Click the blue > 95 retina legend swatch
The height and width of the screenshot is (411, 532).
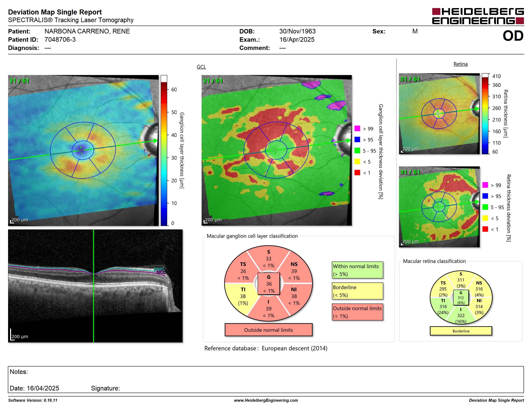485,196
